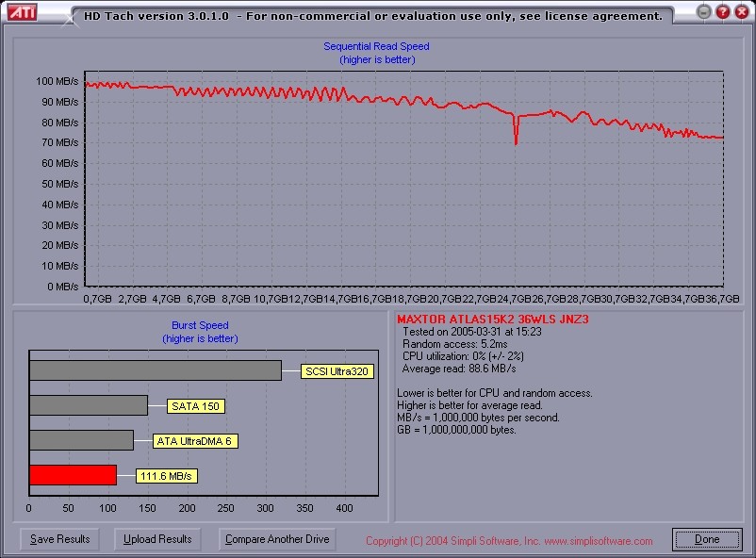
Task: Click the Sequential Read Speed title
Action: 376,46
